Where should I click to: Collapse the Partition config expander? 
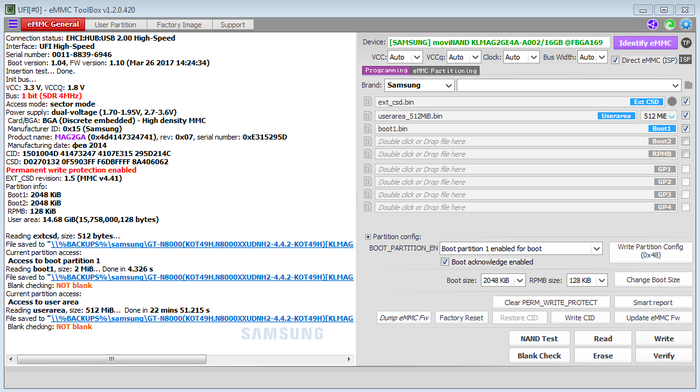pos(368,237)
